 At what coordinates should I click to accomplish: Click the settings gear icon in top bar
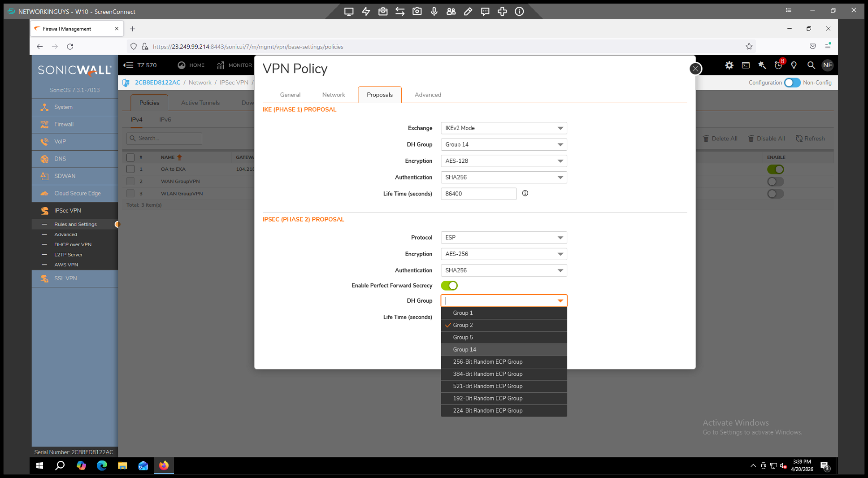[x=729, y=65]
